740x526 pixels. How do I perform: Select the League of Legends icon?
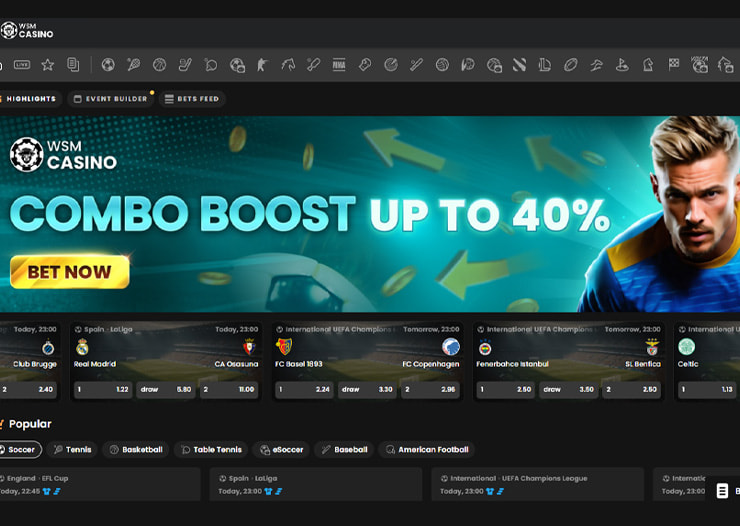[545, 65]
